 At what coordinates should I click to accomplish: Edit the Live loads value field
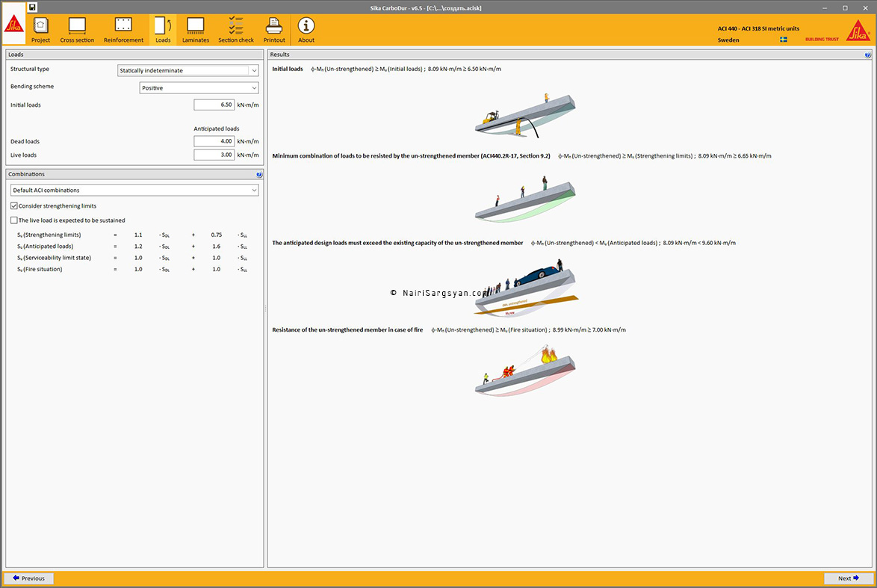pyautogui.click(x=214, y=155)
